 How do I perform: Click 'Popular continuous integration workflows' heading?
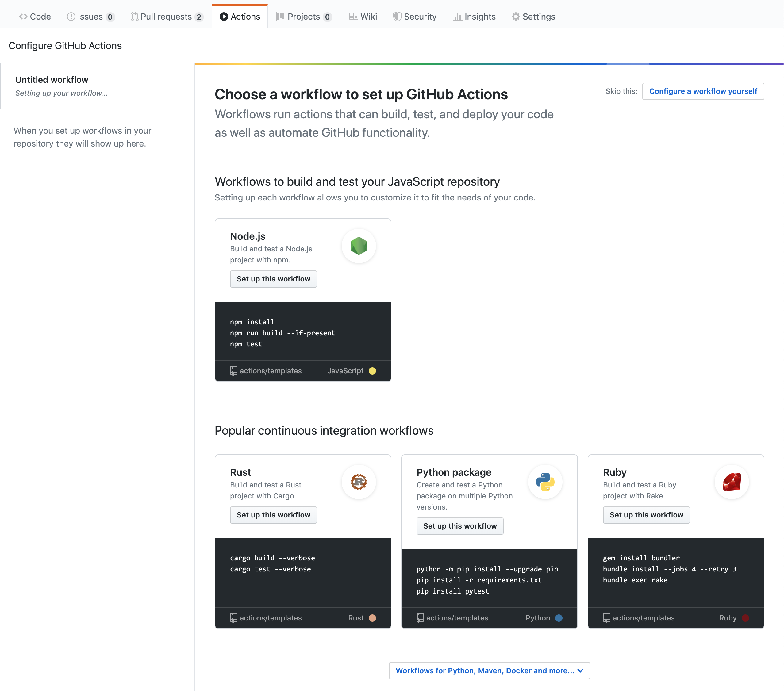coord(324,431)
